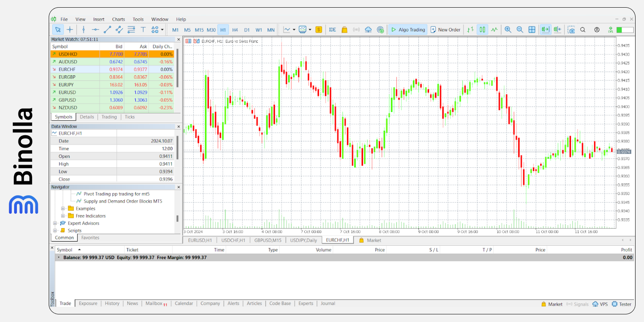The width and height of the screenshot is (644, 322).
Task: Open the IDE MetaEditor
Action: [x=332, y=29]
